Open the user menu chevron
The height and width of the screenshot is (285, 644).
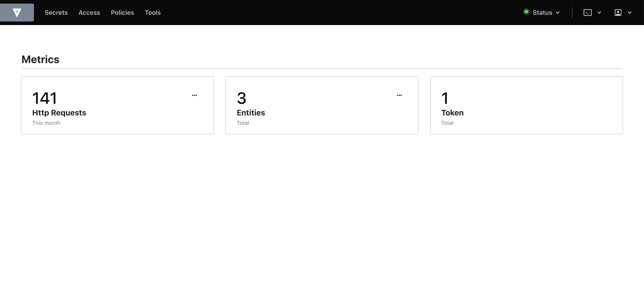point(629,13)
